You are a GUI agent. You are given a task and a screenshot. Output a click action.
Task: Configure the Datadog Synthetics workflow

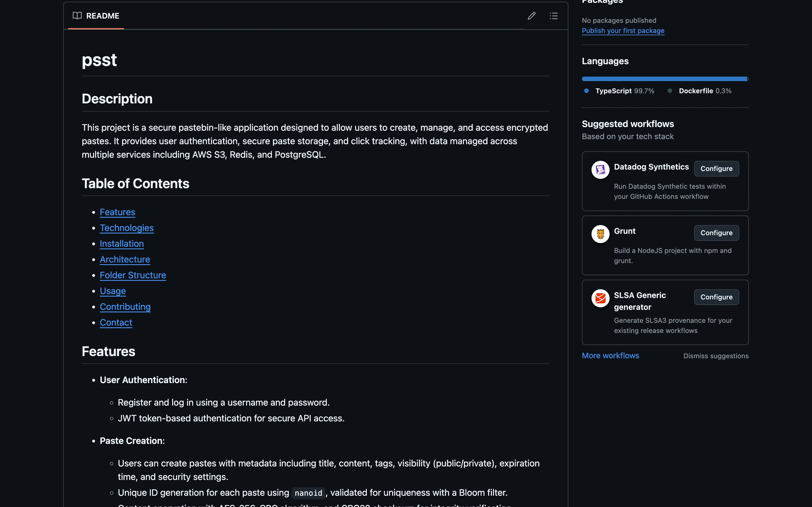[x=716, y=169]
